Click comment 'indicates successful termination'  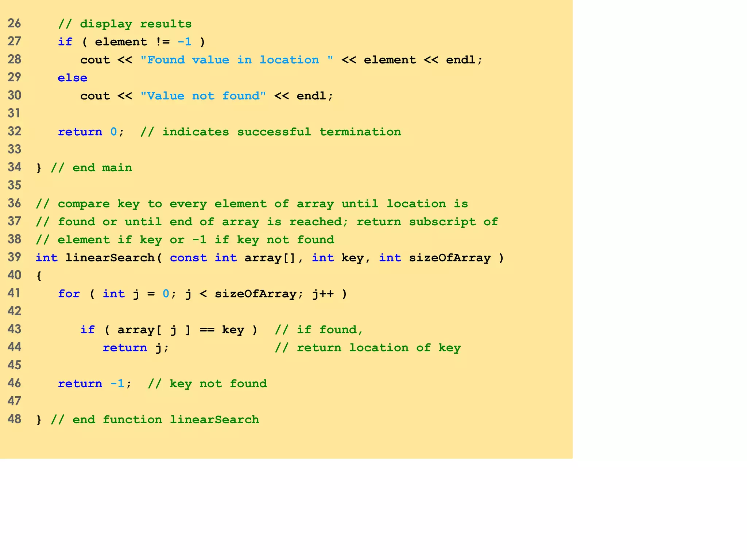point(282,132)
